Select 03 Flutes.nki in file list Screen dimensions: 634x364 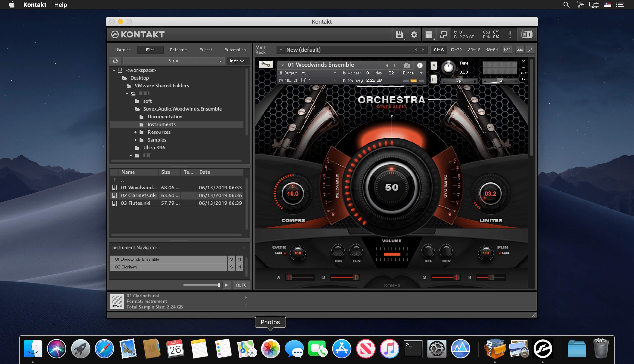176,203
